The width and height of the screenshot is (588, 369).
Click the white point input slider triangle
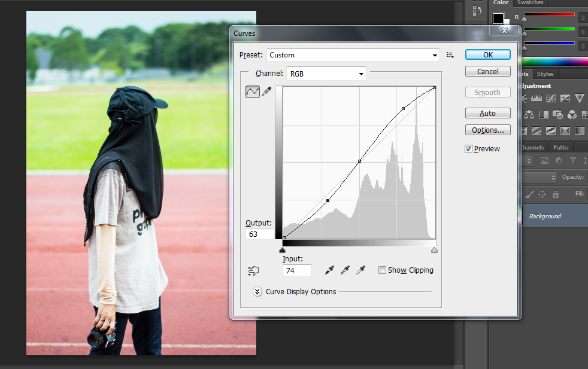(x=434, y=250)
